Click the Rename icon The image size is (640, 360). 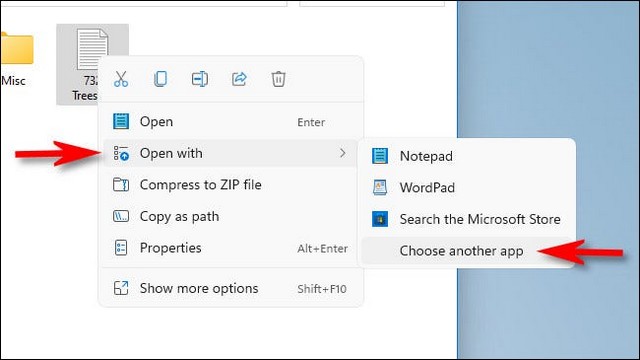coord(200,79)
